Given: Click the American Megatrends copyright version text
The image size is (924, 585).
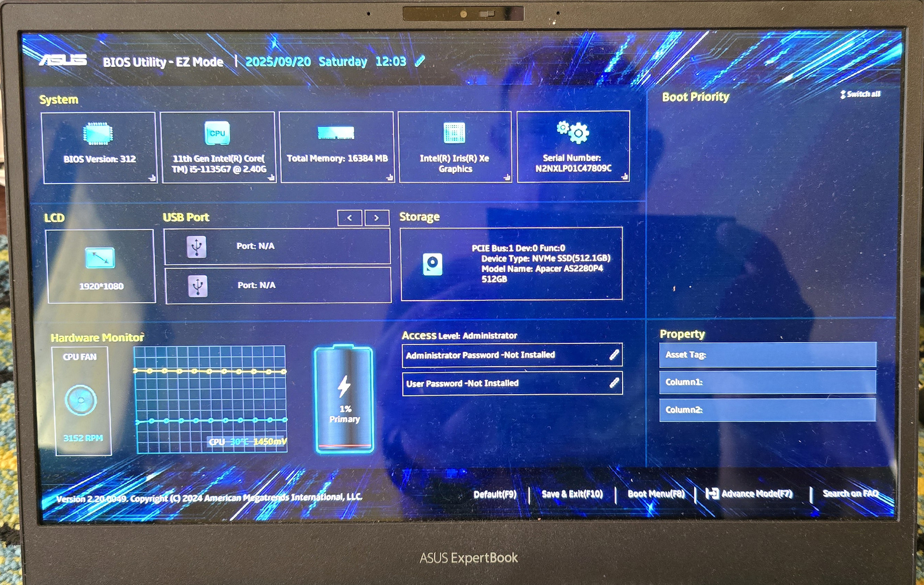Looking at the screenshot, I should (209, 498).
